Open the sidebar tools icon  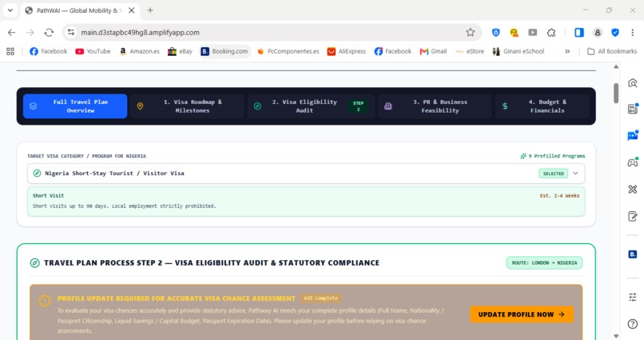tap(633, 189)
